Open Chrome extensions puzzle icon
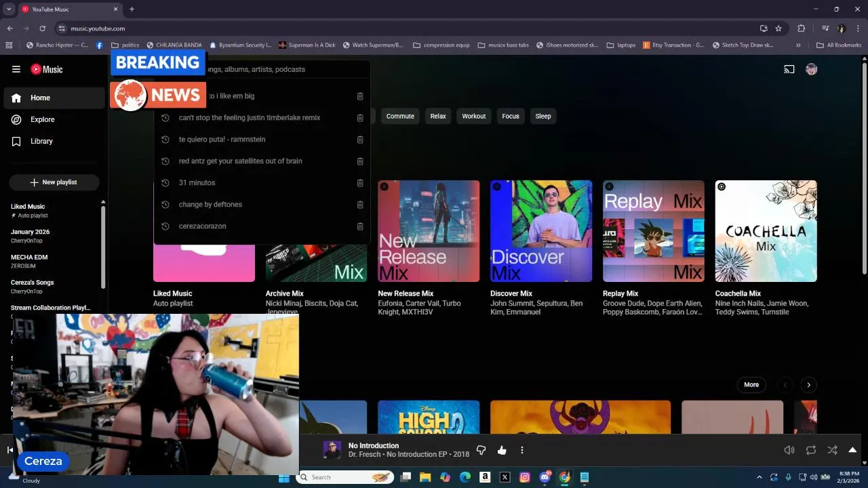 tap(802, 28)
